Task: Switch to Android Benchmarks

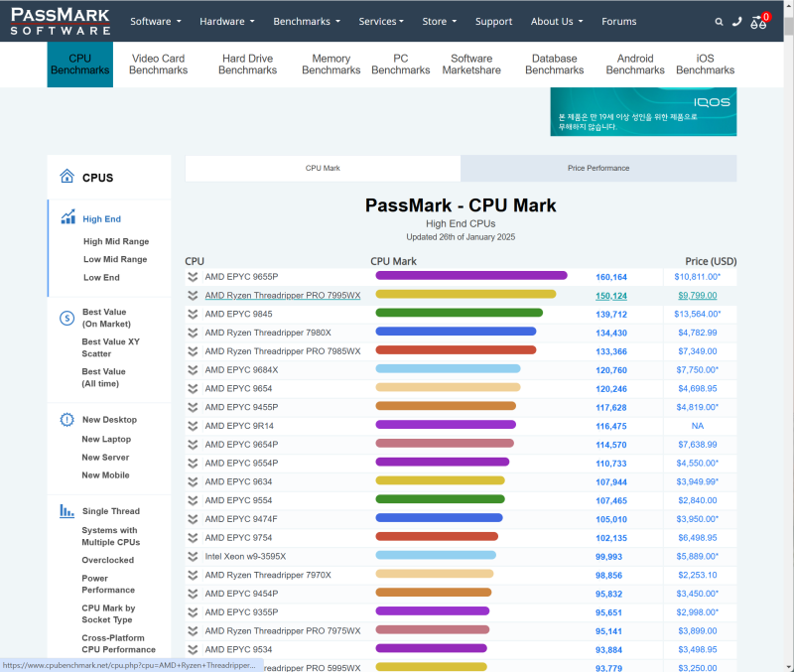Action: tap(635, 65)
